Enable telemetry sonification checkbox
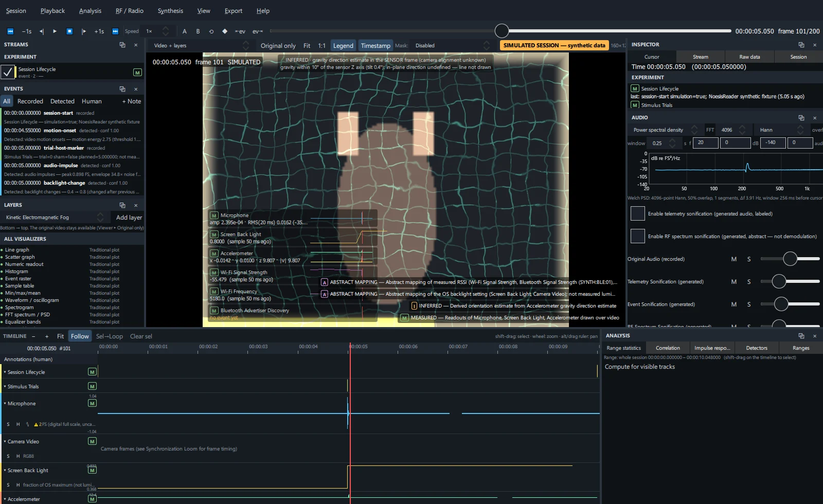Screen dimensions: 823x504 (638, 213)
